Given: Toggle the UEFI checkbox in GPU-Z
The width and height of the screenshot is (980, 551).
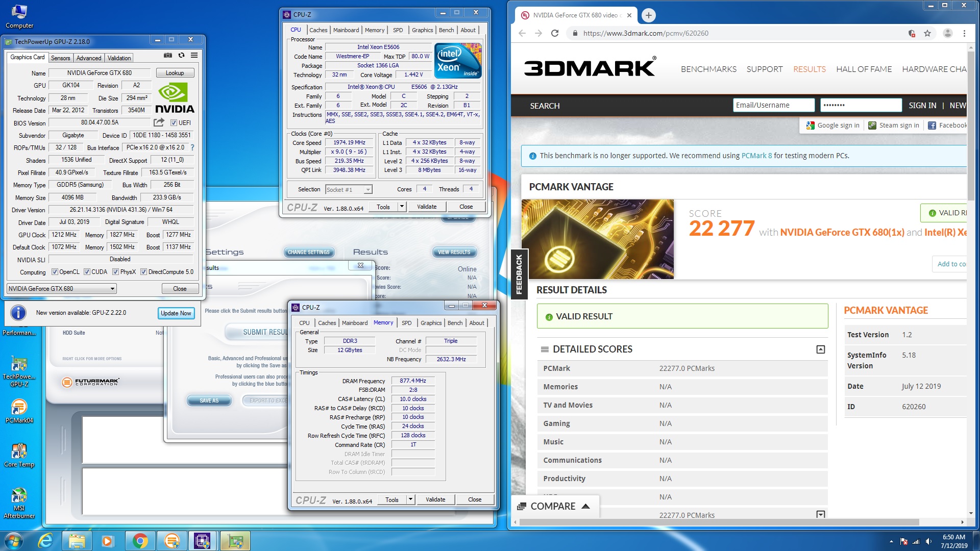Looking at the screenshot, I should pyautogui.click(x=174, y=123).
